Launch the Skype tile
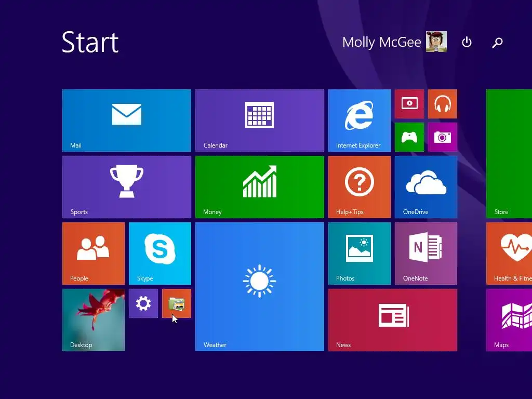 (x=160, y=254)
